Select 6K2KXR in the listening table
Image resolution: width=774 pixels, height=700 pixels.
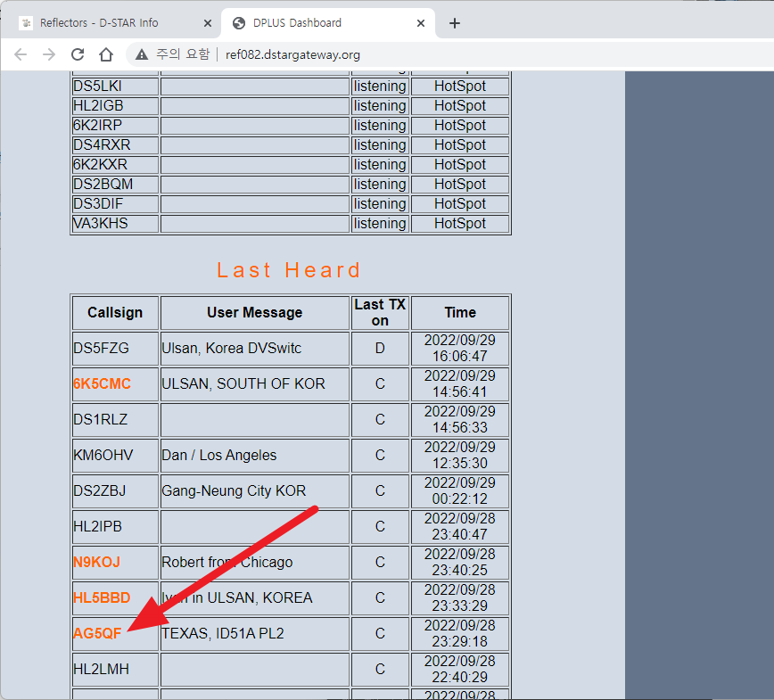click(100, 164)
